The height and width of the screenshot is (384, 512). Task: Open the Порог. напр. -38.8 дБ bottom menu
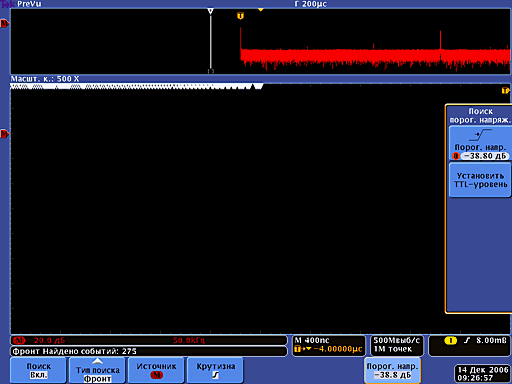coord(392,370)
